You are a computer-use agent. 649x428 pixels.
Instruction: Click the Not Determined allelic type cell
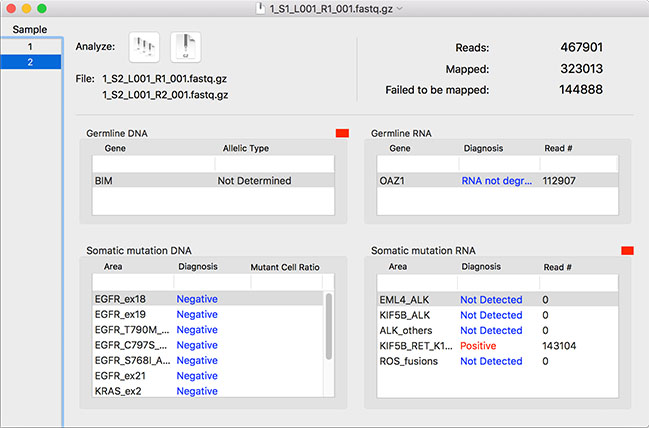[x=254, y=180]
